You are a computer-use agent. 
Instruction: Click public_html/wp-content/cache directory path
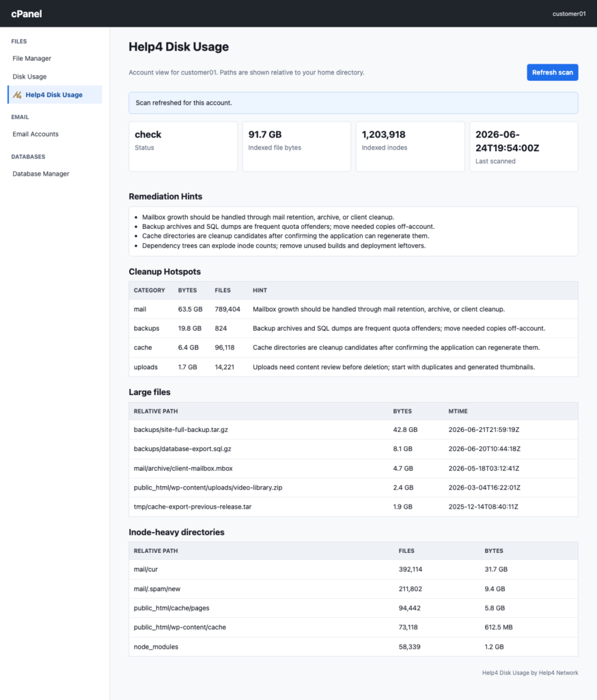(180, 628)
